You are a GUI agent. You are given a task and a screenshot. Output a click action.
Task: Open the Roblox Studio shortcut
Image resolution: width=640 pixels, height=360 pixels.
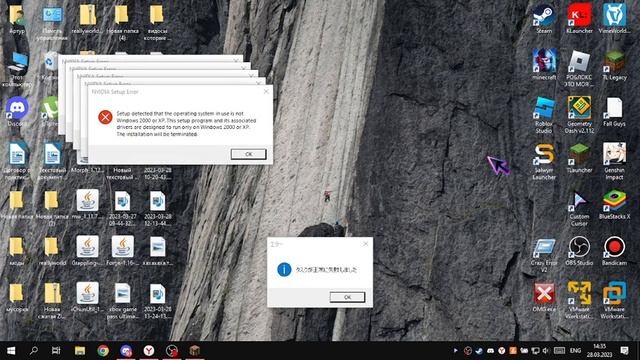coord(544,115)
